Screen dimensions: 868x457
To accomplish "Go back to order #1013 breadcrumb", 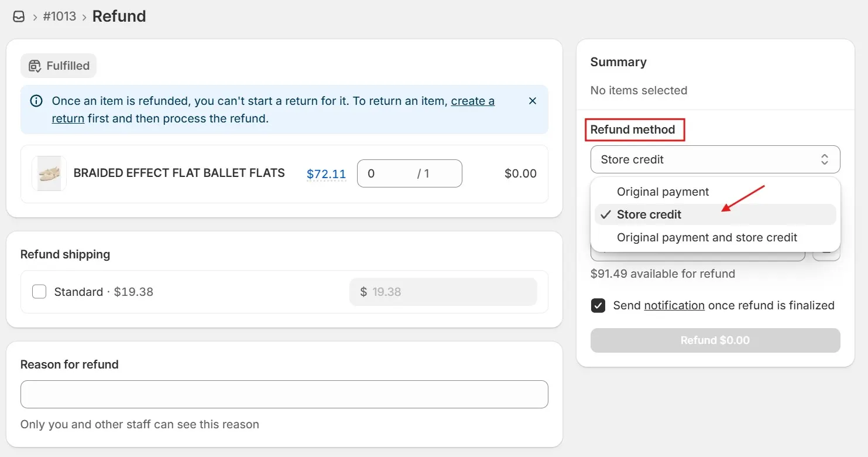I will pos(60,16).
